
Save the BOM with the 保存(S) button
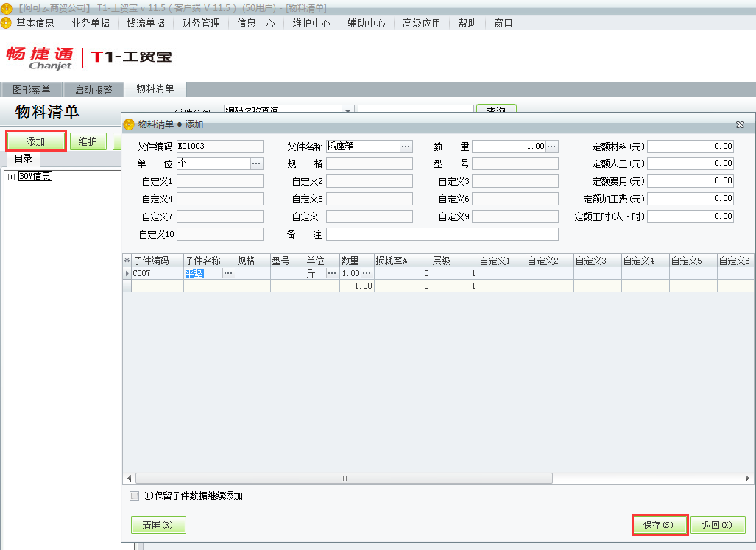tap(659, 525)
